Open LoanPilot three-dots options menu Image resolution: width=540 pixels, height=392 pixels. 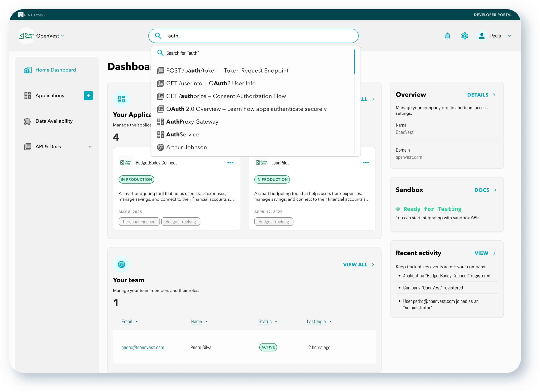[366, 163]
